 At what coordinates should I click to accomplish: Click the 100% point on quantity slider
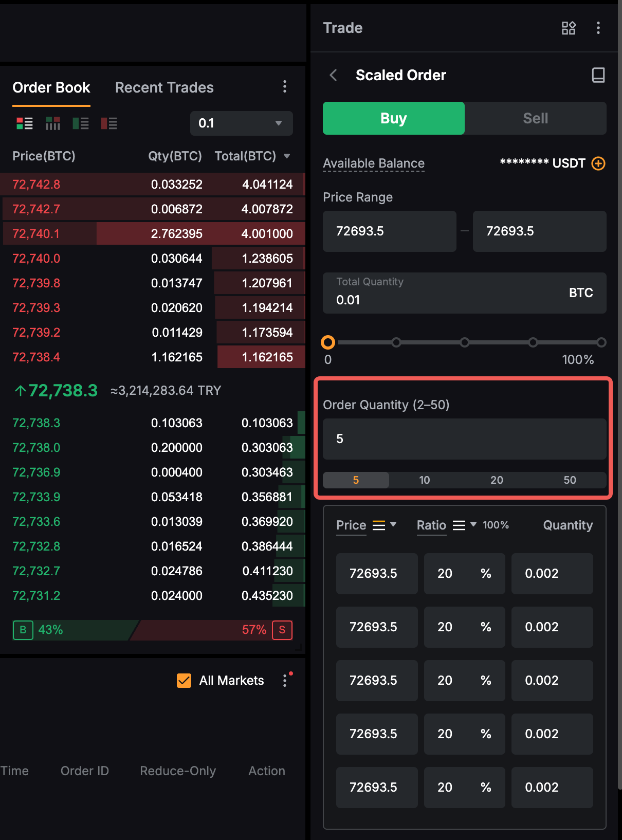pos(601,342)
